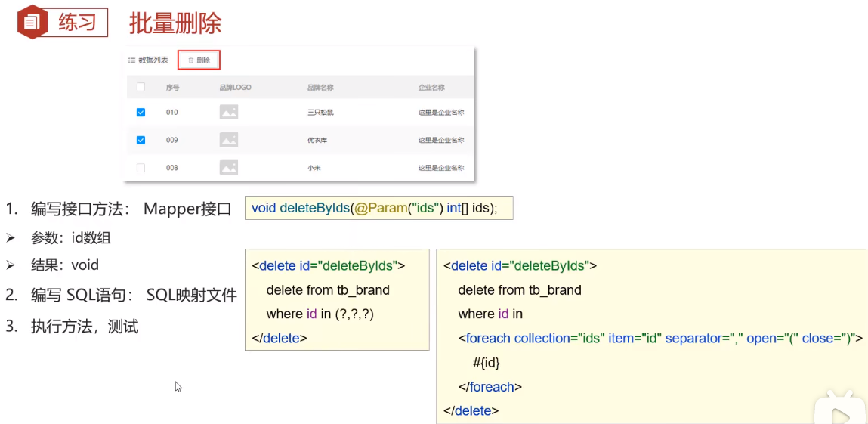
Task: Click 这里是企业名称 in the 008 row
Action: (441, 168)
